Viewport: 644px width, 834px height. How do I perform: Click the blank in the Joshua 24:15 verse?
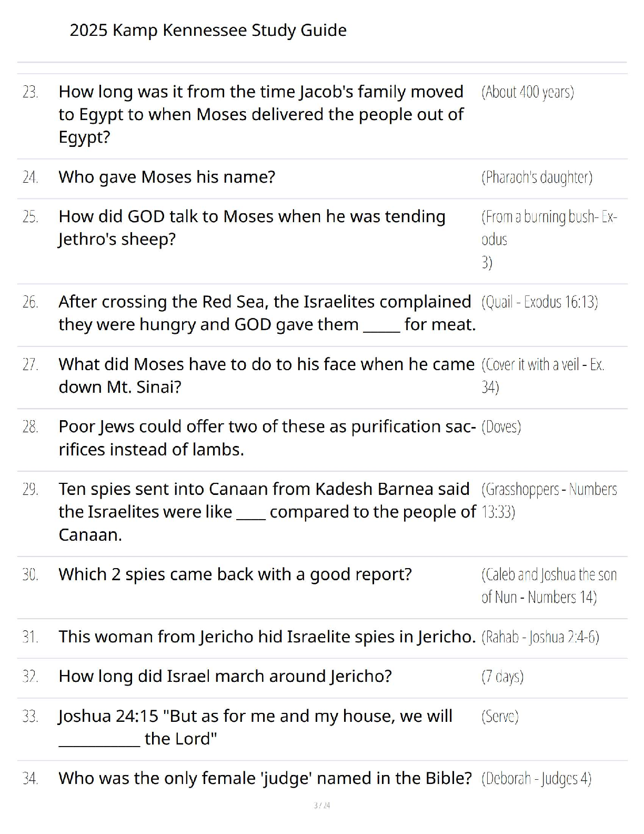pyautogui.click(x=99, y=740)
